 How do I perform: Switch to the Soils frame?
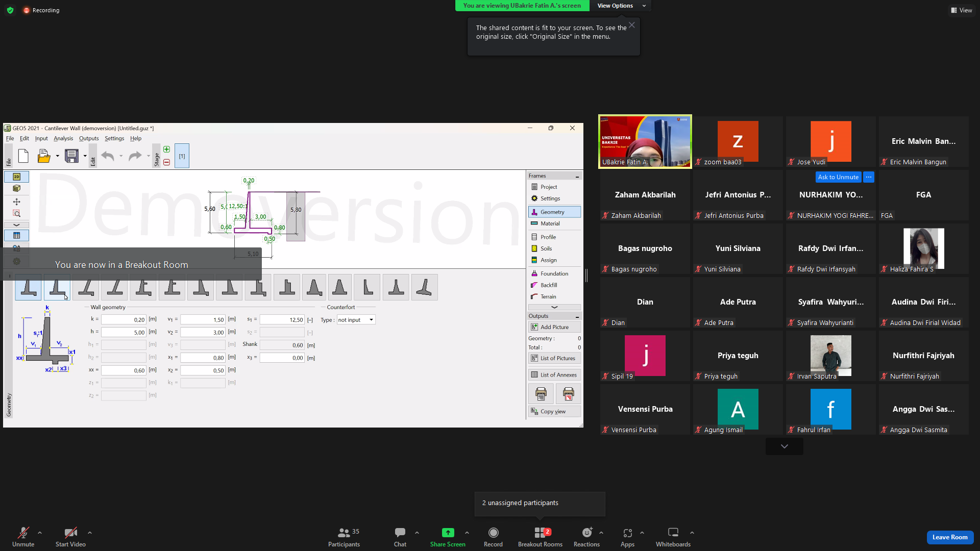coord(554,248)
